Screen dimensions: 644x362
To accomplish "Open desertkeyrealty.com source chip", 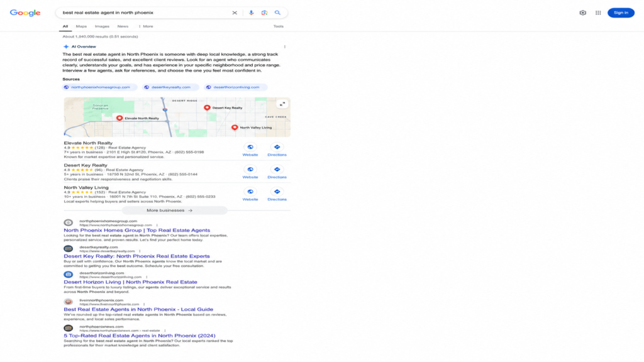I will click(170, 87).
